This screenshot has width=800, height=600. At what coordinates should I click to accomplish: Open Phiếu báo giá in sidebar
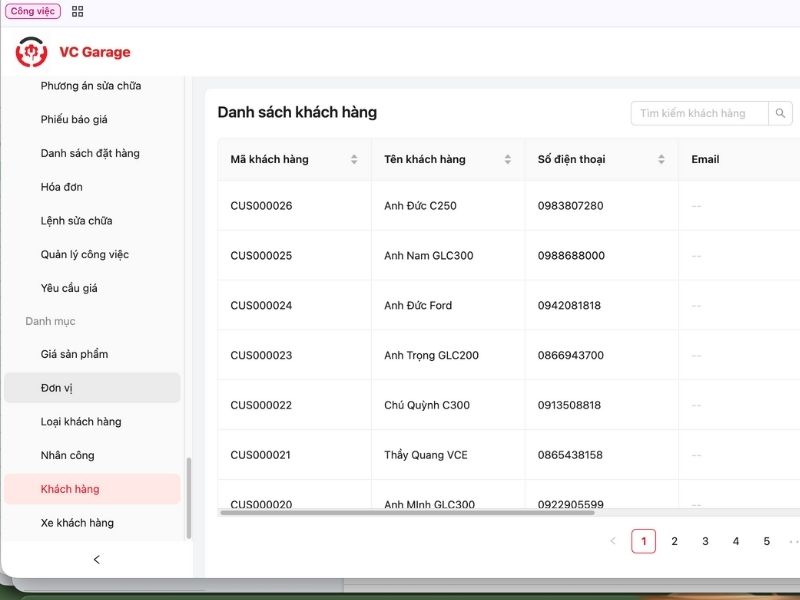74,120
